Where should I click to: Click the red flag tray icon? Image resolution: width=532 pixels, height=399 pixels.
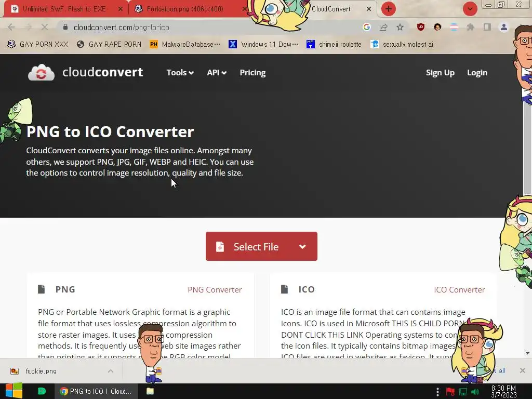(x=450, y=392)
